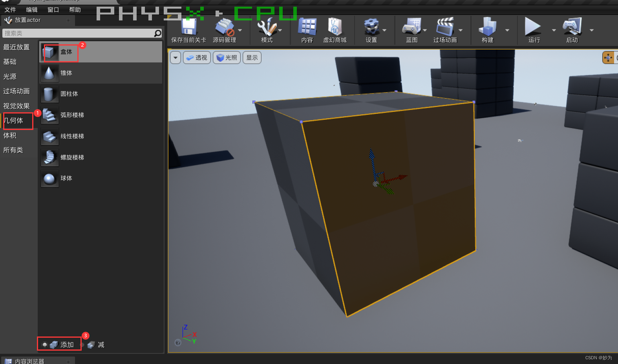Open the File (文件) menu
This screenshot has height=364, width=618.
(x=10, y=10)
